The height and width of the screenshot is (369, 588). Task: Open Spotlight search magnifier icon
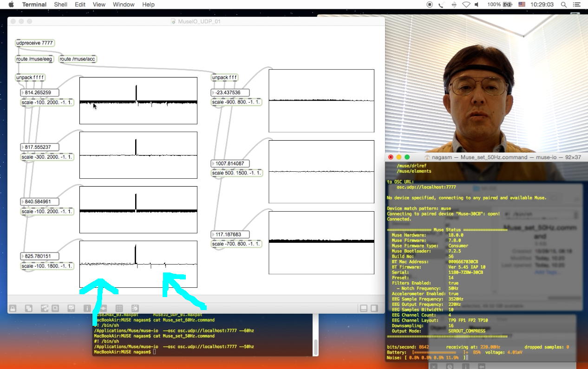tap(564, 4)
